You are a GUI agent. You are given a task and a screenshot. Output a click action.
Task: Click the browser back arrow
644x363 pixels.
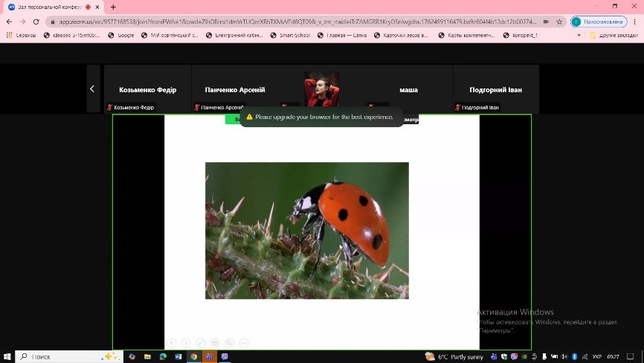pos(9,22)
